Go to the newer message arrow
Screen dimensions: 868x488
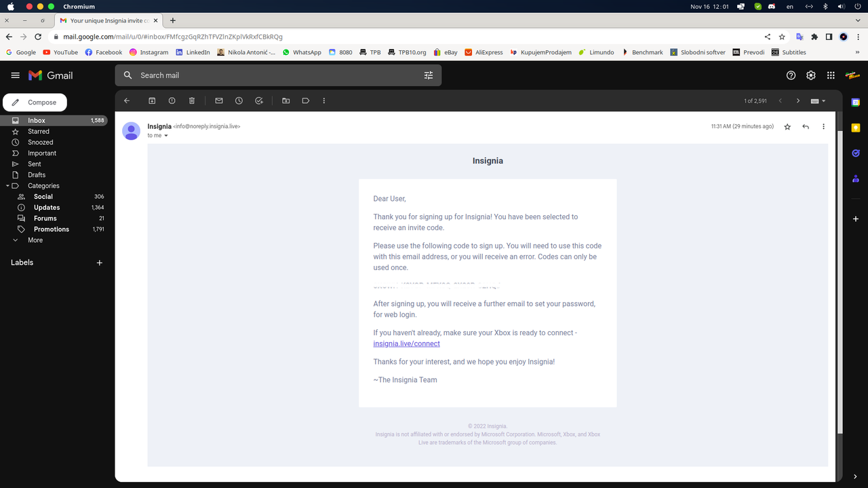781,101
